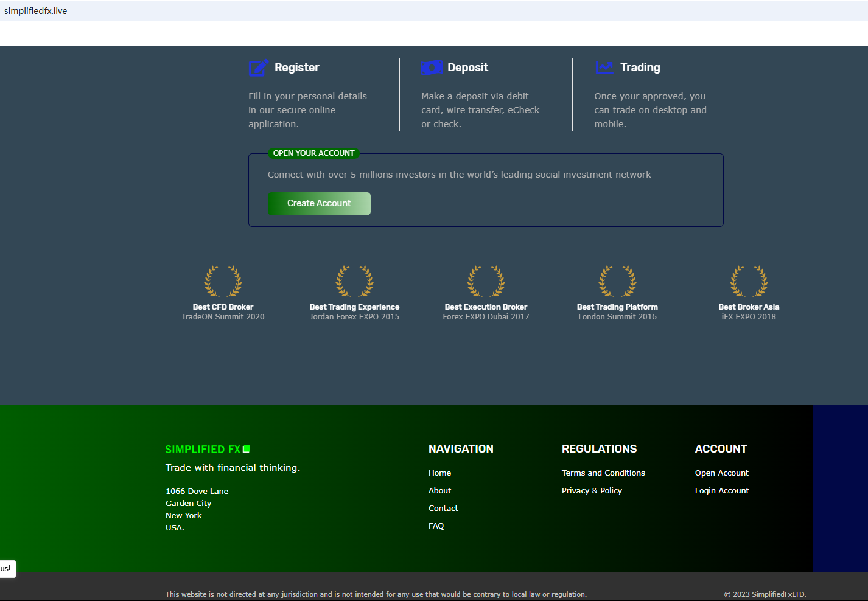
Task: Click the OPEN YOUR ACCOUNT green label
Action: (313, 153)
